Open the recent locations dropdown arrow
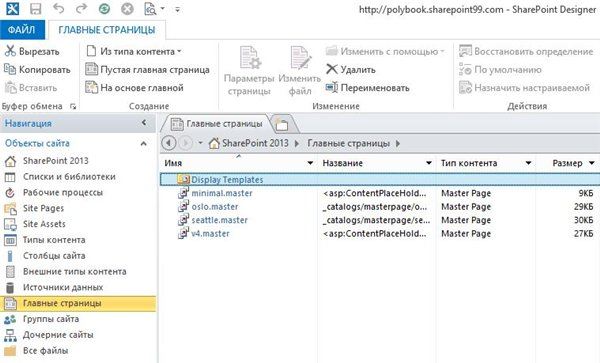This screenshot has width=600, height=363. (x=200, y=143)
